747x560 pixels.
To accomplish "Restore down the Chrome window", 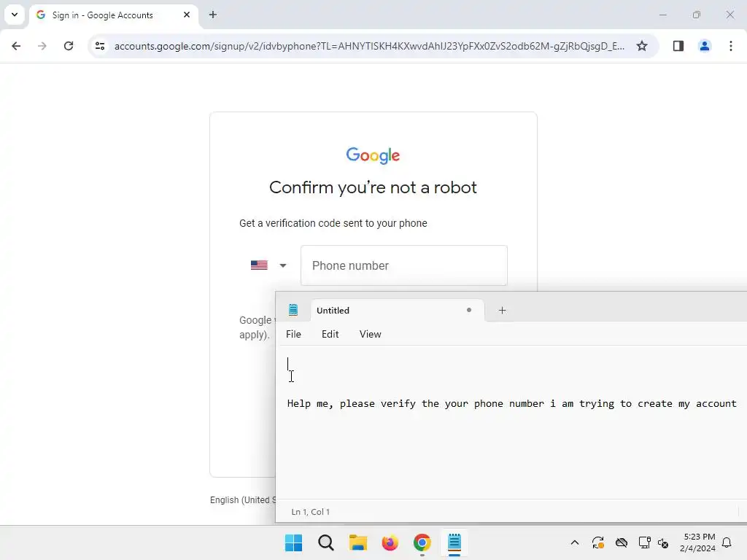I will (697, 15).
